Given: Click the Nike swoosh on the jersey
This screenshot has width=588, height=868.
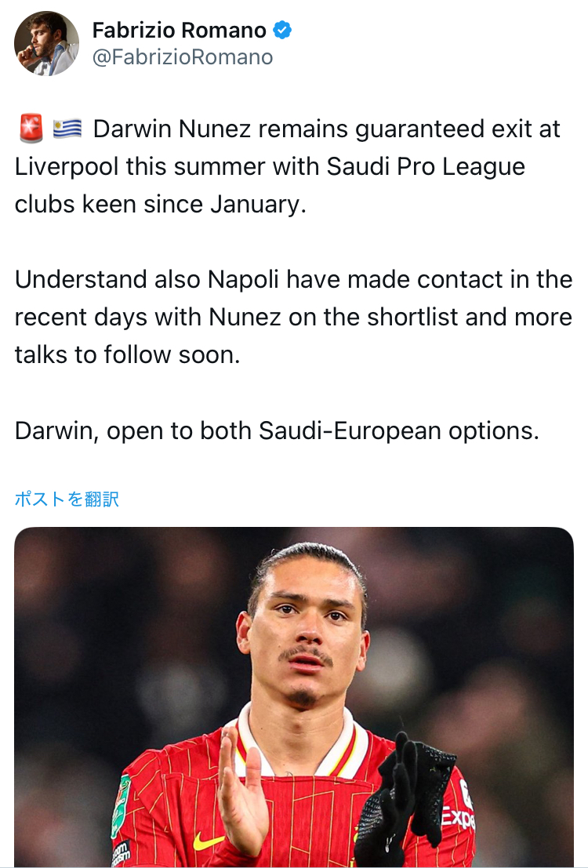Looking at the screenshot, I should 209,841.
